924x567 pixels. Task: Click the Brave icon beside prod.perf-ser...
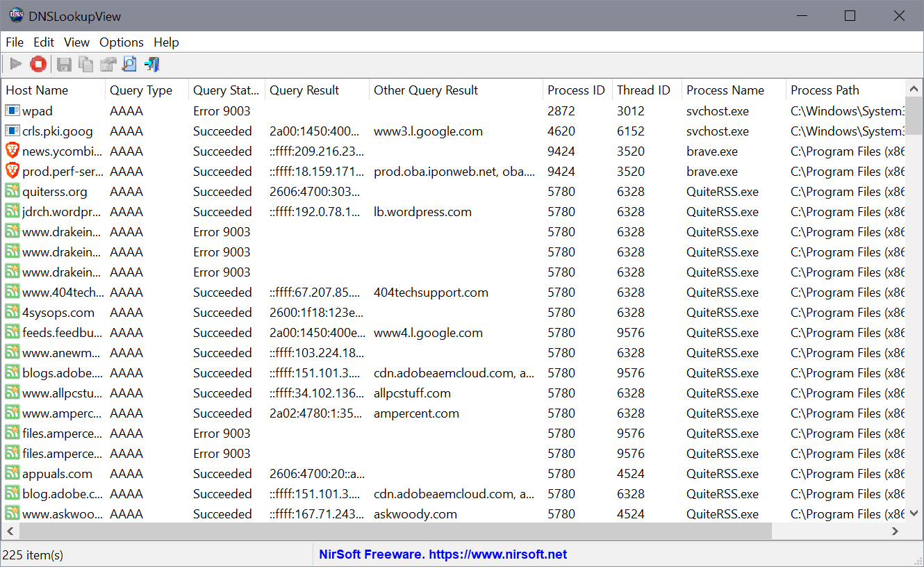click(12, 171)
